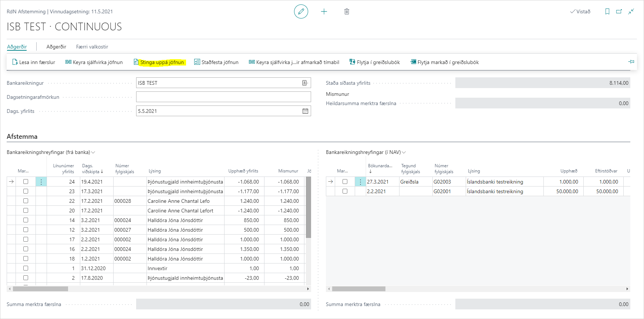Click vertical scrollbar in bank entries list
Screen dimensions: 644x319
[308, 207]
